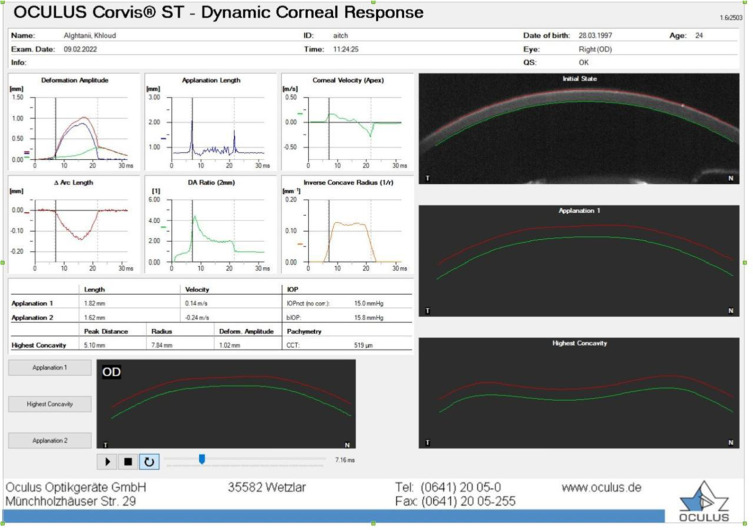Click telephone number '(0641) 20 05-0'
This screenshot has width=753, height=530.
(461, 488)
